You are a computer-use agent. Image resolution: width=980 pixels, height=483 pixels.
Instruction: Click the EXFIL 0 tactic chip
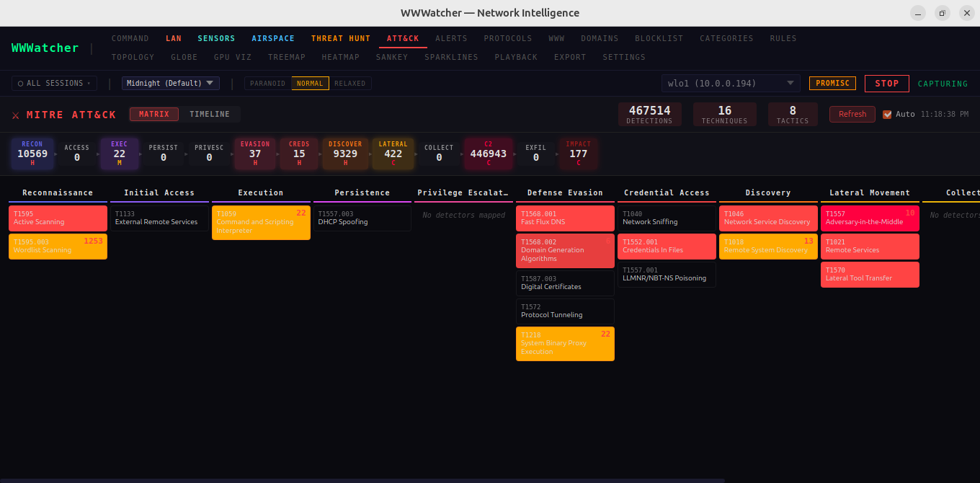pyautogui.click(x=536, y=154)
